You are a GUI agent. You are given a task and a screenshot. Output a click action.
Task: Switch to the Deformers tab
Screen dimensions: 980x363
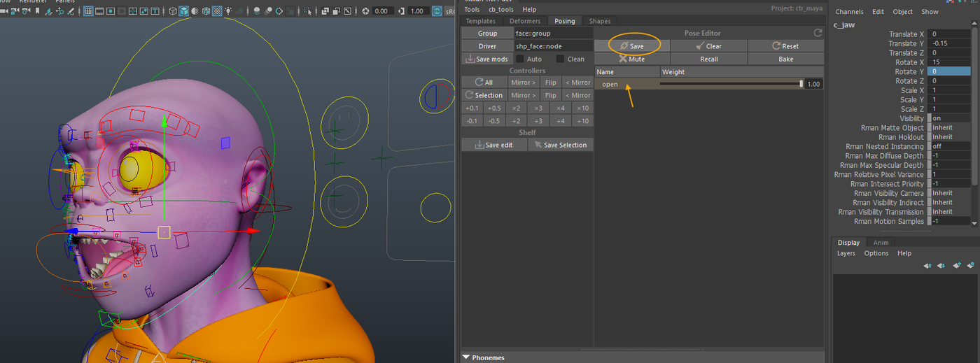pyautogui.click(x=524, y=21)
